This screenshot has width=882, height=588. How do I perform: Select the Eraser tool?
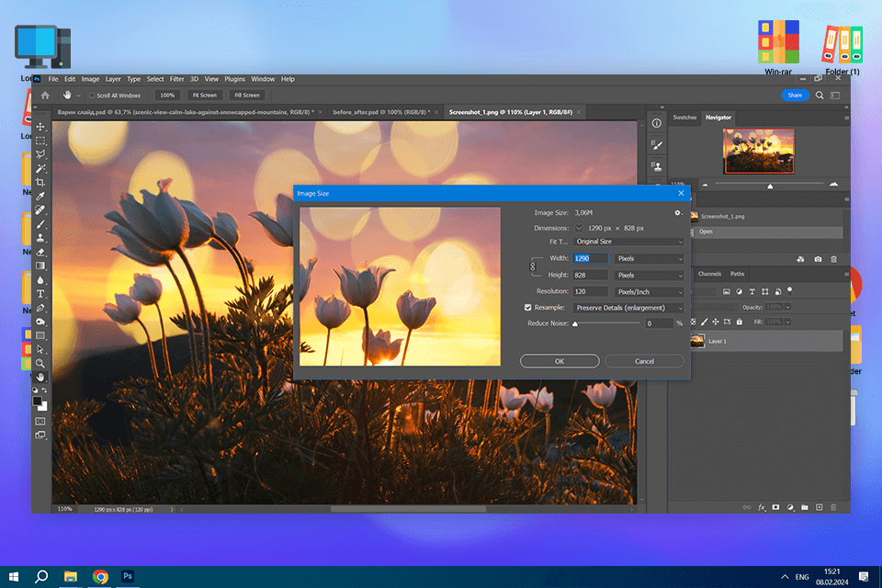(x=40, y=252)
